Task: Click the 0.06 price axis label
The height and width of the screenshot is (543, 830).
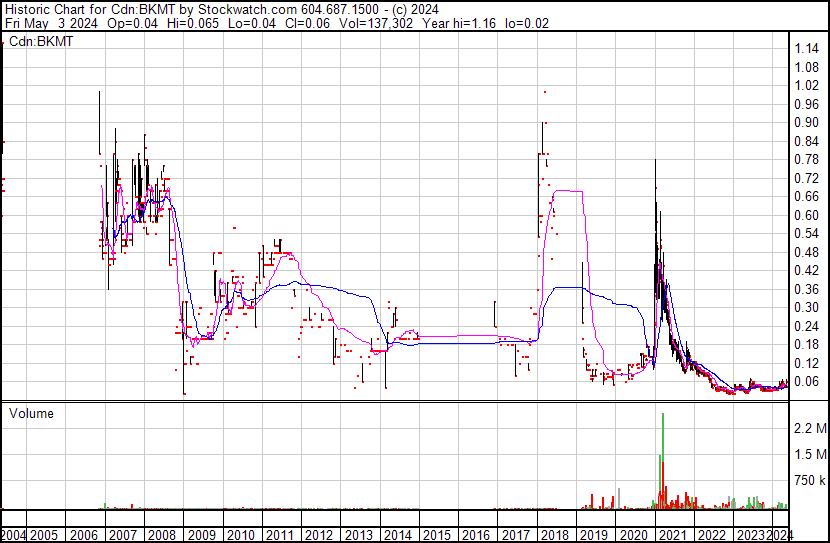Action: tap(807, 382)
